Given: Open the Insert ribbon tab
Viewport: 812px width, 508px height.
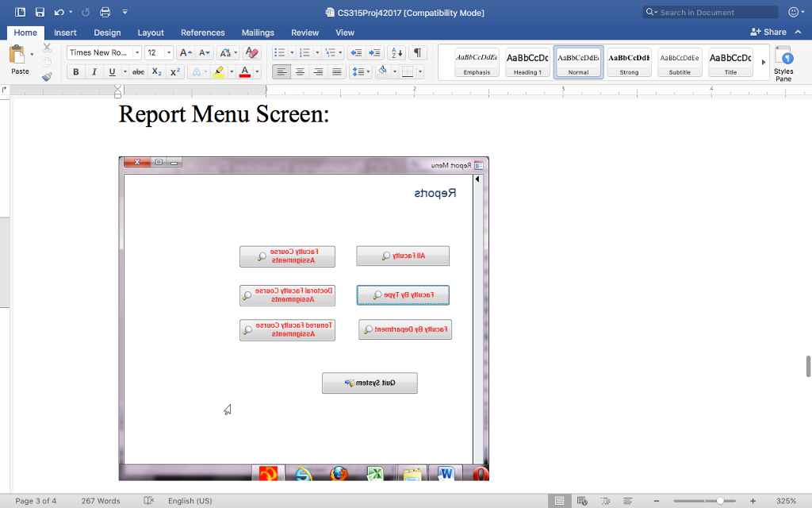Looking at the screenshot, I should point(65,33).
